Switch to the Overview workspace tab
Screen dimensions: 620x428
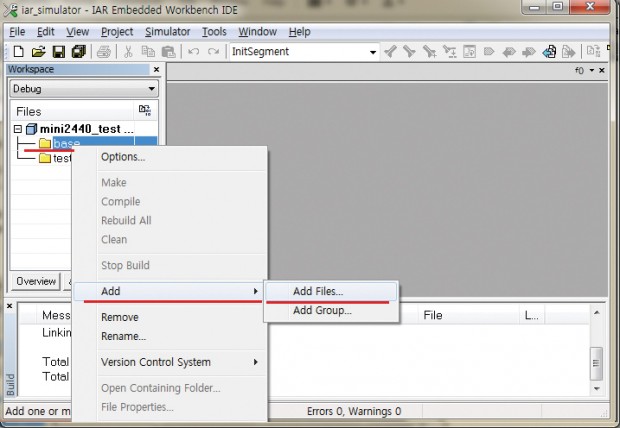[x=36, y=281]
